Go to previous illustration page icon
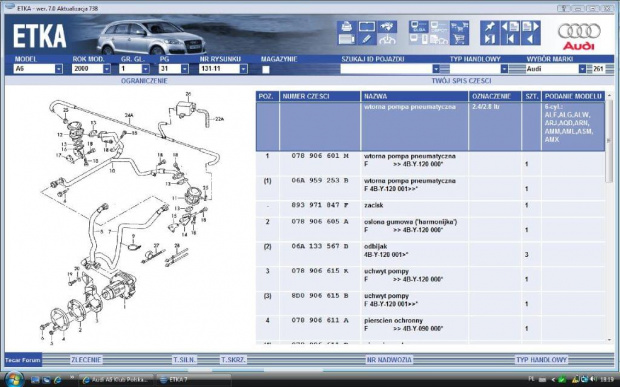 coord(510,27)
